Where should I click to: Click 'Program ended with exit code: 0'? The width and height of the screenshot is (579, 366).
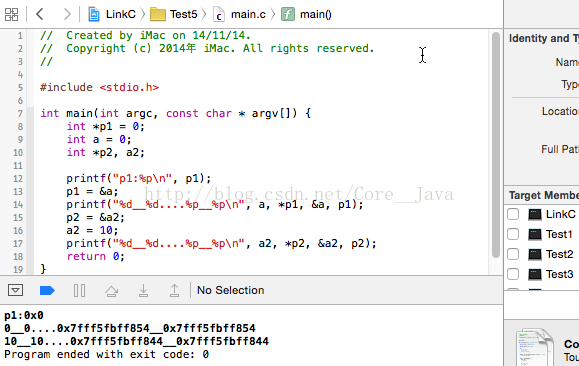click(x=106, y=355)
